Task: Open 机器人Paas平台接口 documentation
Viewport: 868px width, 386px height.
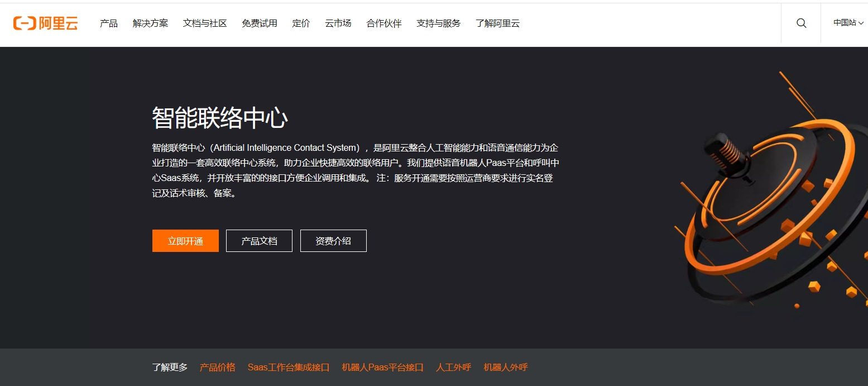Action: 382,368
